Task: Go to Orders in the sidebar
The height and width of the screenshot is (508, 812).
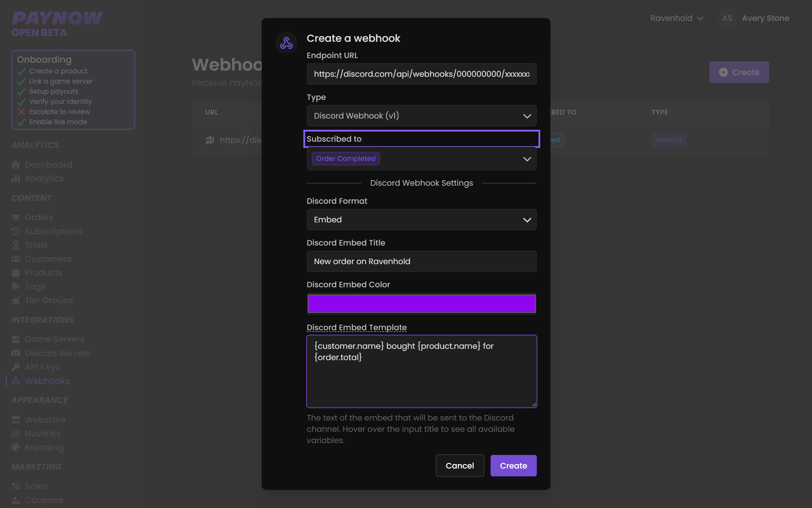Action: pyautogui.click(x=39, y=217)
